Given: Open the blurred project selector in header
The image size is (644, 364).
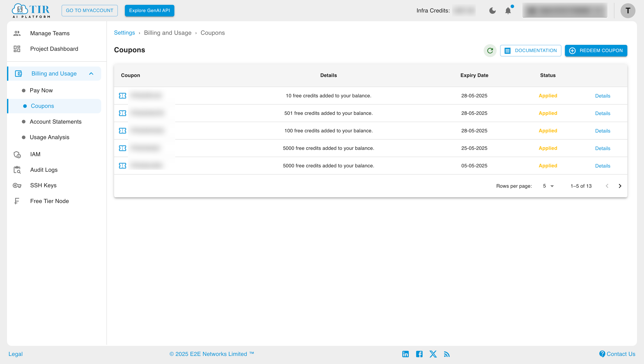Looking at the screenshot, I should click(x=565, y=10).
